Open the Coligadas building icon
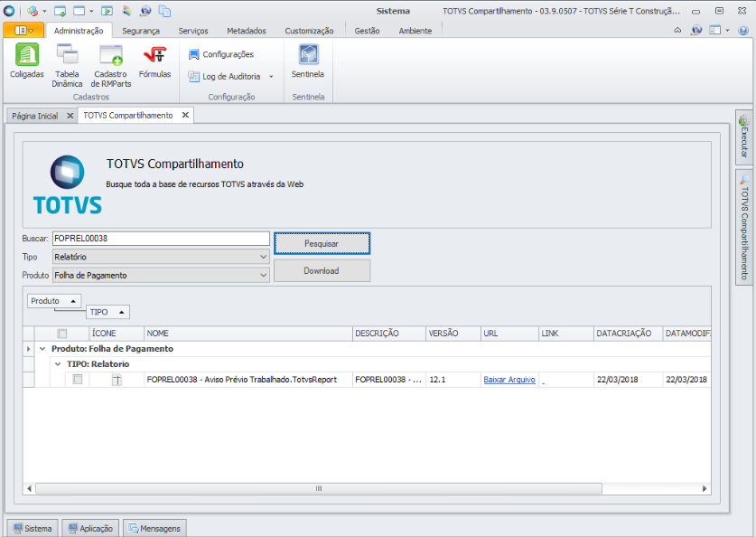 coord(27,54)
